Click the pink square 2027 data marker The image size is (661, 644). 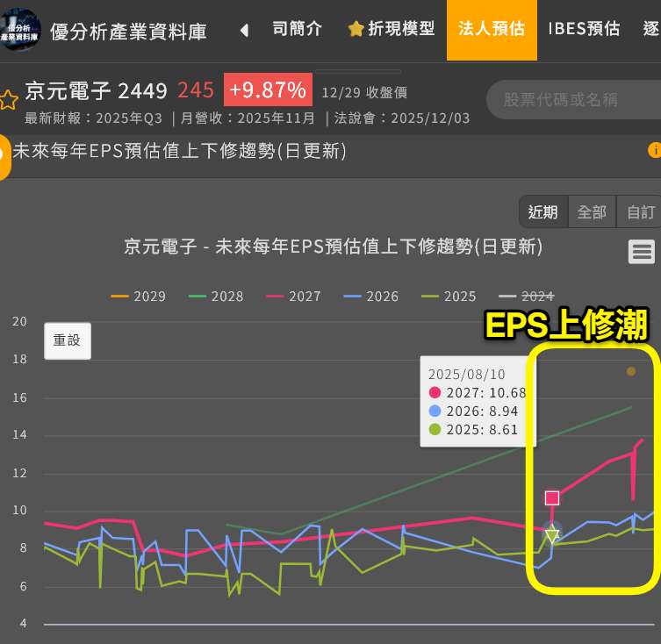(552, 498)
